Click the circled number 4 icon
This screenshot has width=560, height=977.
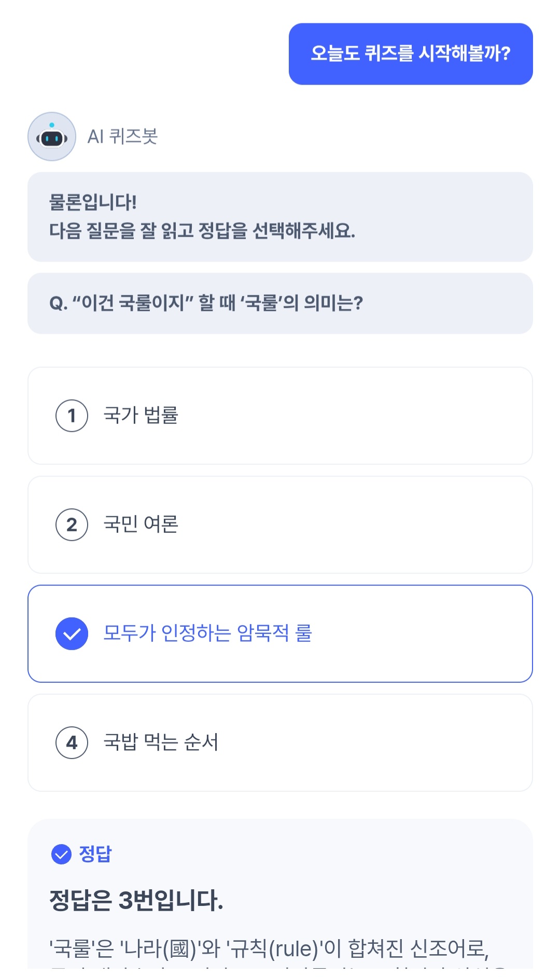point(72,742)
